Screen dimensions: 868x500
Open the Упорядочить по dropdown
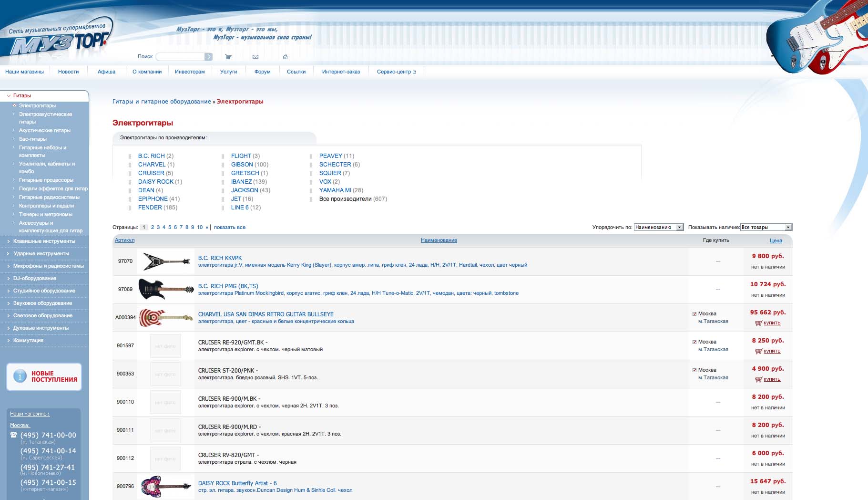[659, 228]
